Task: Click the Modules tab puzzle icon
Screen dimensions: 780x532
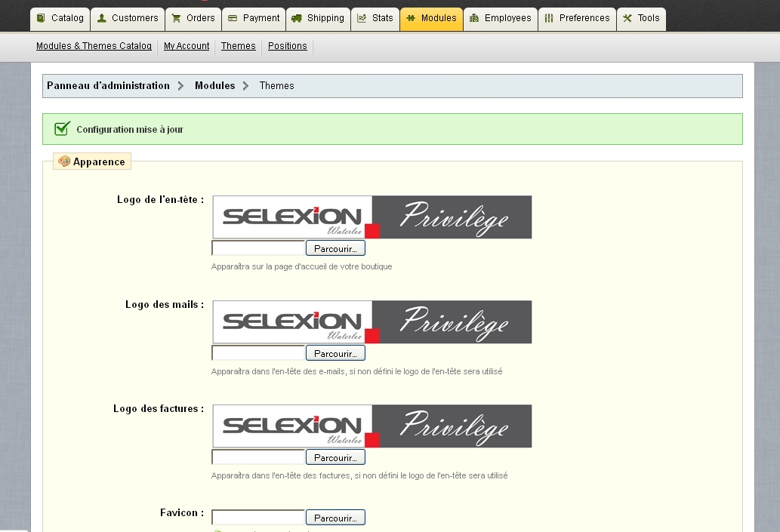Action: (x=411, y=18)
